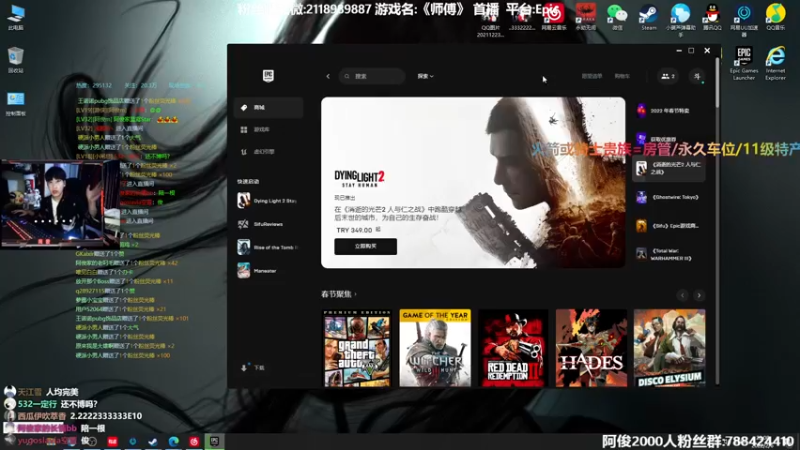The width and height of the screenshot is (800, 450).
Task: Click the streamer webcam overlay
Action: click(60, 204)
